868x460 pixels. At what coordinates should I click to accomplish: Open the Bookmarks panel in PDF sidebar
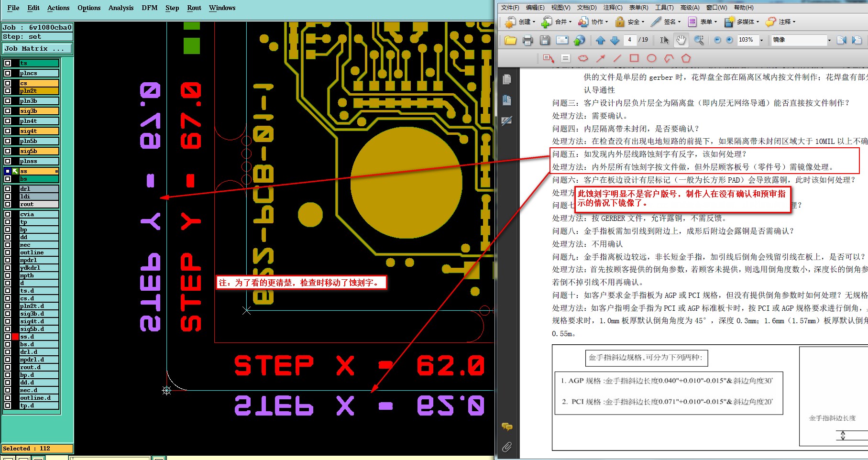click(507, 100)
